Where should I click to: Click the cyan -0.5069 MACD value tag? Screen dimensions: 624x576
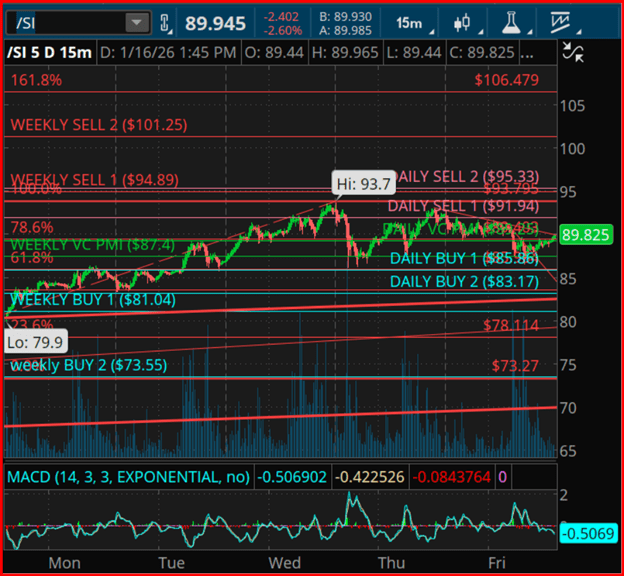(x=586, y=531)
